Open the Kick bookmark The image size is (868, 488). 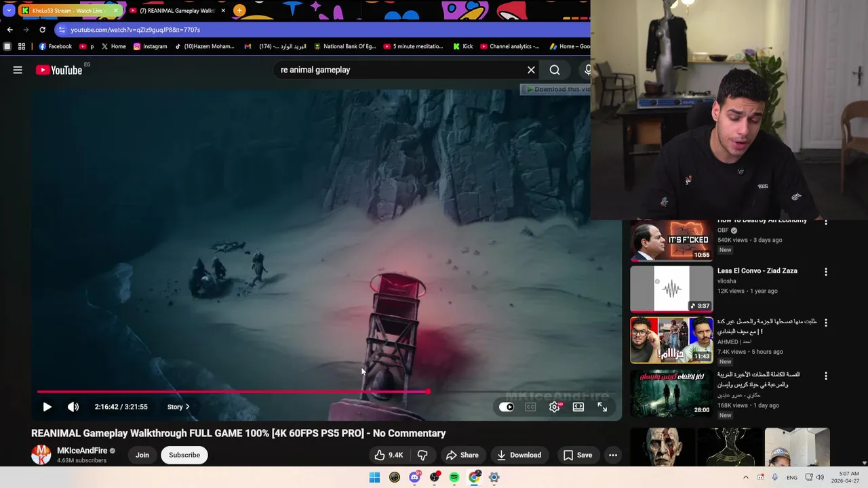462,46
